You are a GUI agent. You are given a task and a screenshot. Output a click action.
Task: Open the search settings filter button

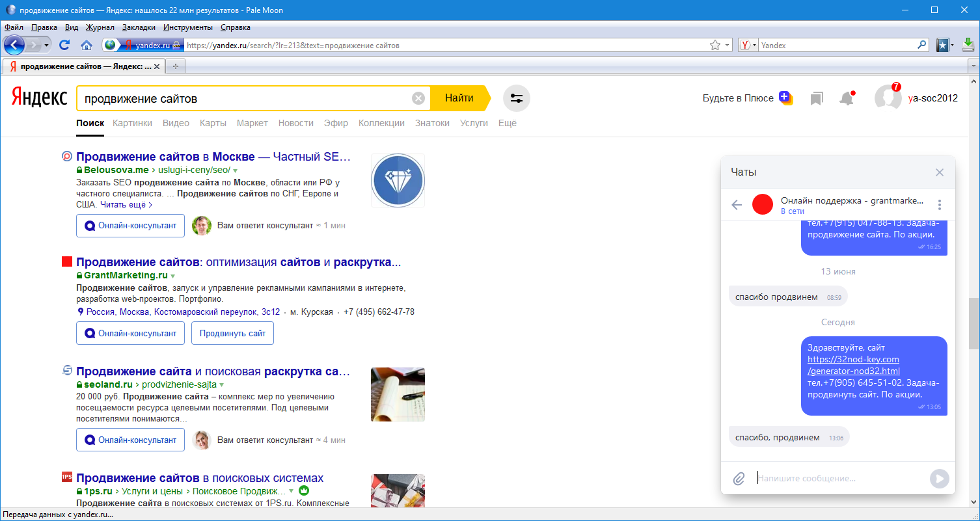517,98
